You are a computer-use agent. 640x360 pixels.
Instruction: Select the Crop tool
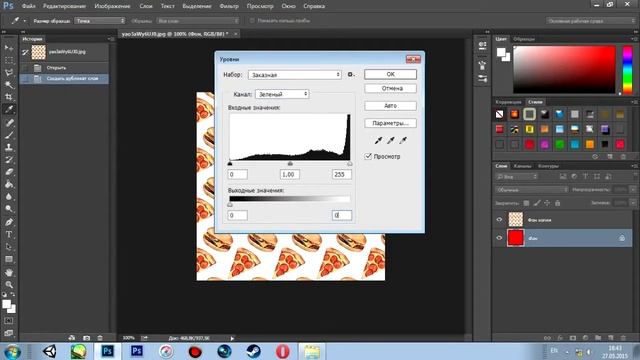click(x=9, y=97)
